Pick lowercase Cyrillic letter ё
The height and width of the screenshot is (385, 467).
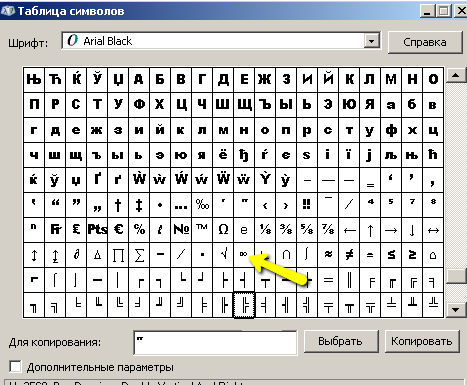[x=223, y=155]
